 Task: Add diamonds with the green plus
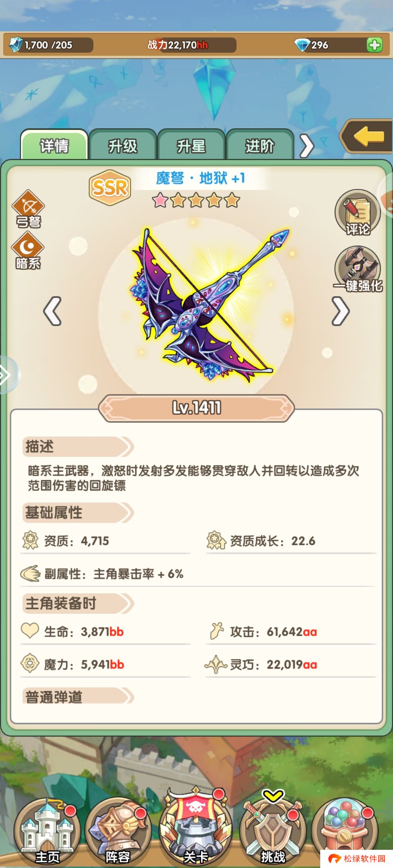(x=374, y=45)
